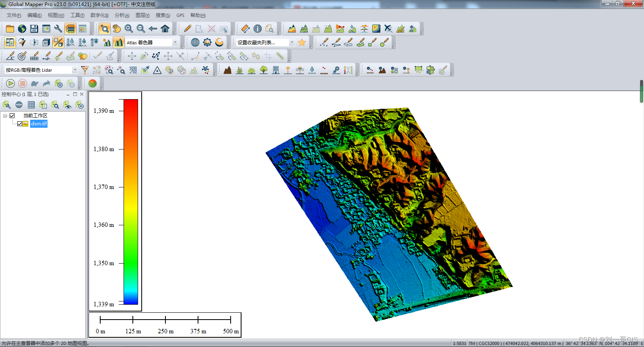Select the Zoom tool with plus magnifier
Viewport: 644px width, 347px height.
(105, 29)
